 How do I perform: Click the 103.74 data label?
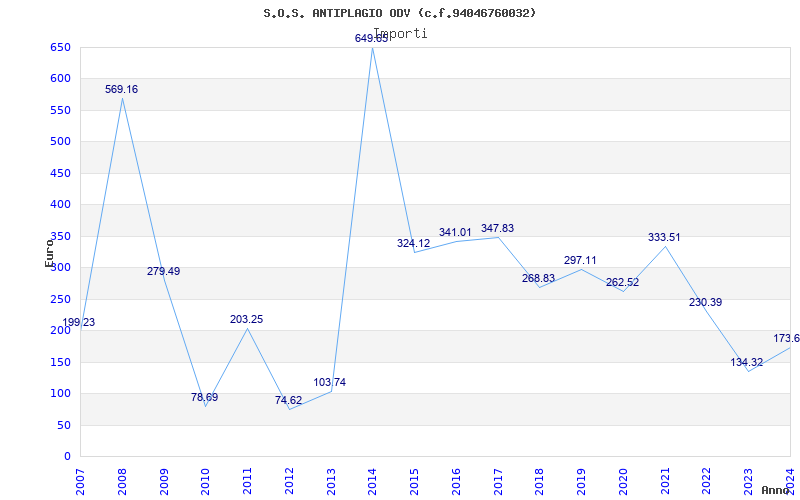330,382
